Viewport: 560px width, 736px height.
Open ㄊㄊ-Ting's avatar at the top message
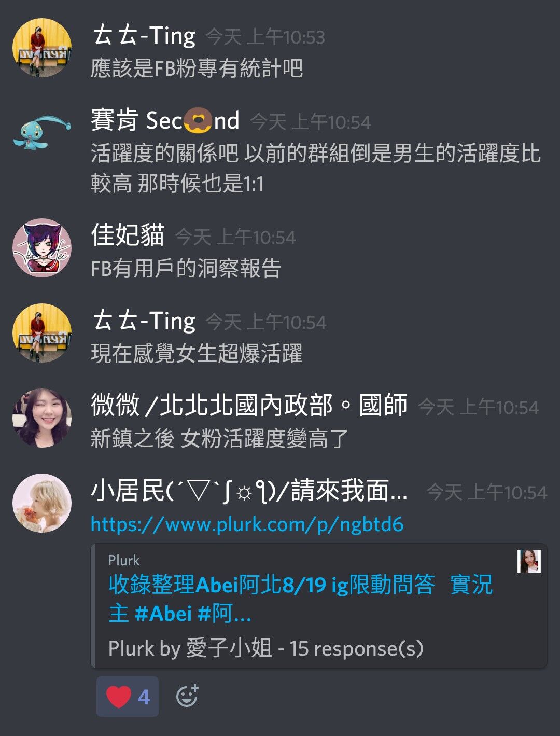(42, 48)
